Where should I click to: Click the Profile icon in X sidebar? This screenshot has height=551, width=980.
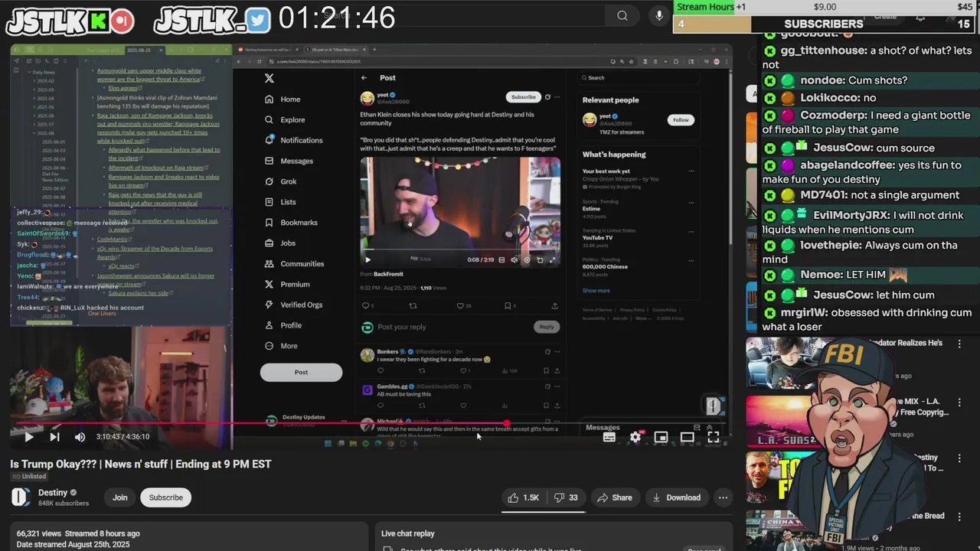pyautogui.click(x=269, y=325)
